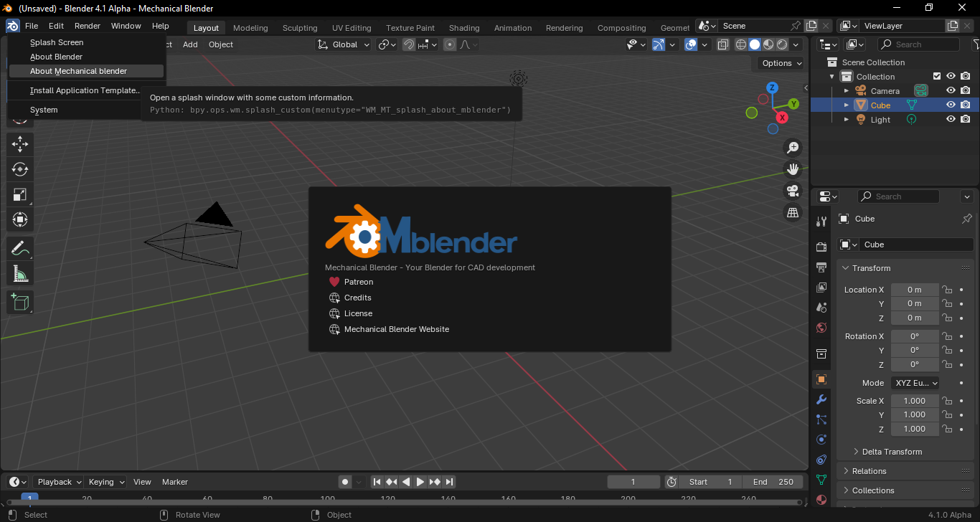Select the Measure tool

20,274
